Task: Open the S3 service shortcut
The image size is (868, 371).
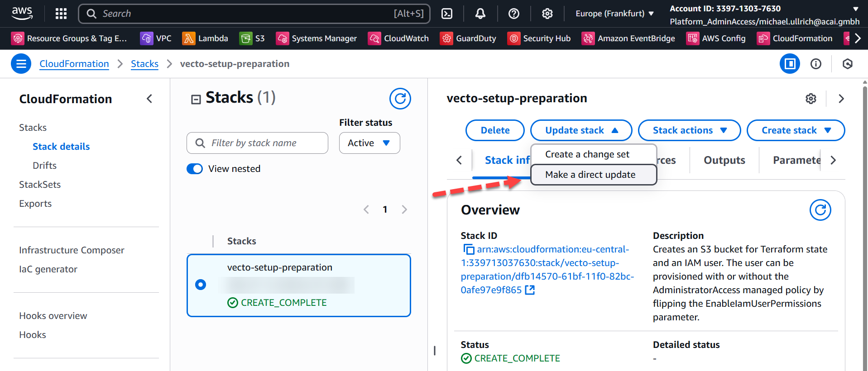Action: tap(252, 38)
